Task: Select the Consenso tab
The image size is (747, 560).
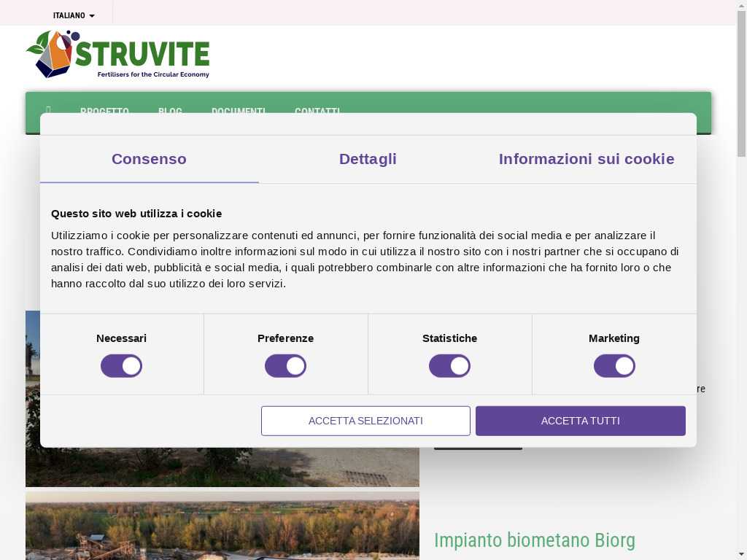Action: [x=149, y=159]
